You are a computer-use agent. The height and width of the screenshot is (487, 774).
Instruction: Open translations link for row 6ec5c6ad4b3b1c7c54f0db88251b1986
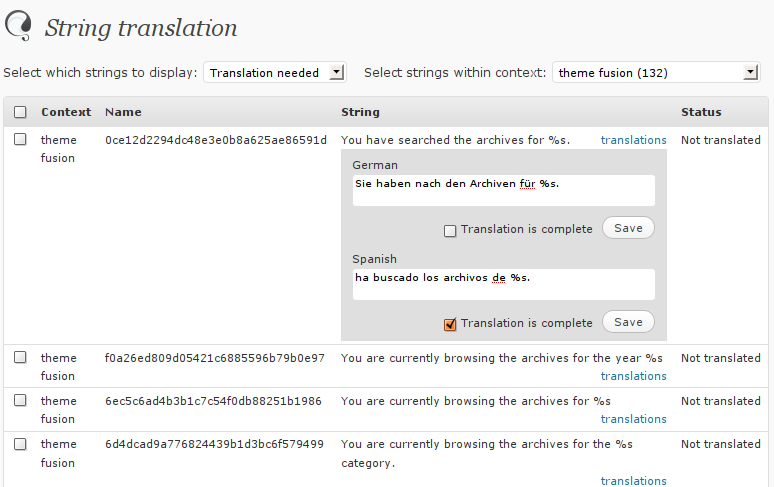coord(633,419)
